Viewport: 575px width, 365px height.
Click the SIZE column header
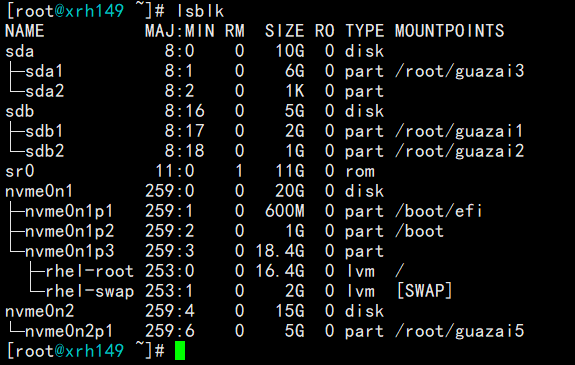(x=285, y=31)
